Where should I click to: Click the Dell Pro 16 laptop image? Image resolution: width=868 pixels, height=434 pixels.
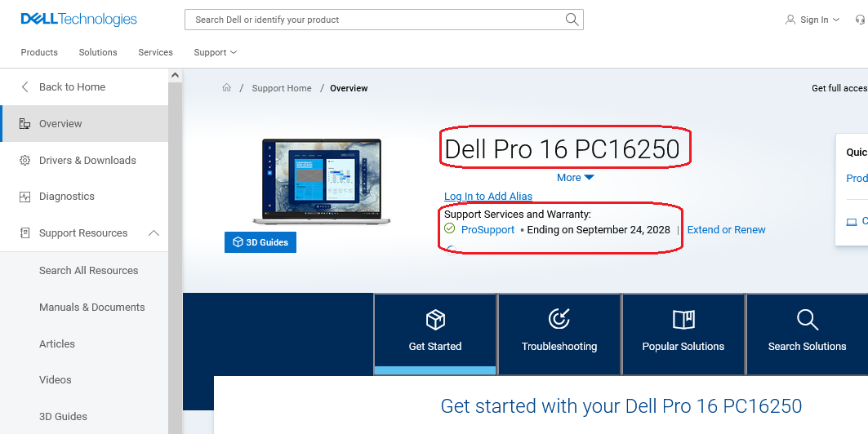[x=321, y=181]
